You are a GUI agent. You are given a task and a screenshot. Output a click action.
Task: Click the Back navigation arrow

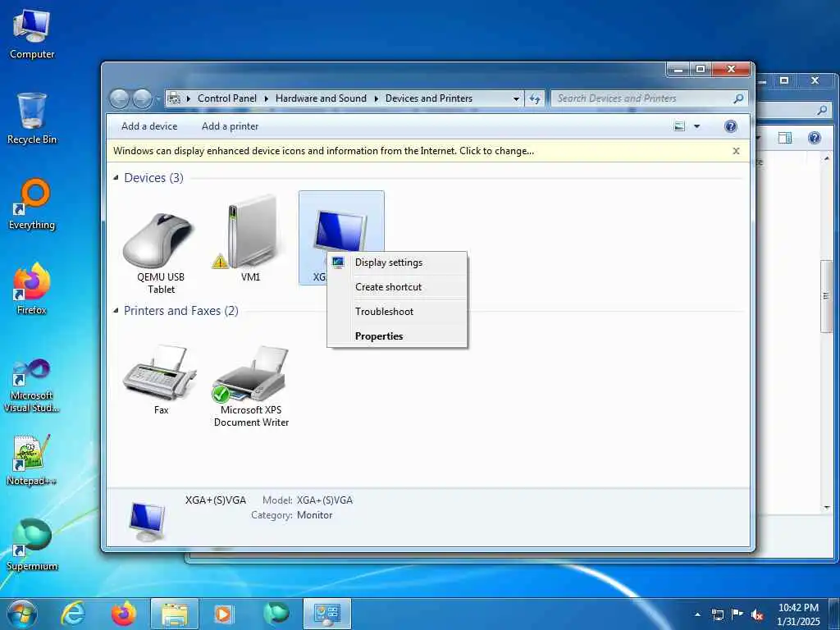(x=119, y=98)
